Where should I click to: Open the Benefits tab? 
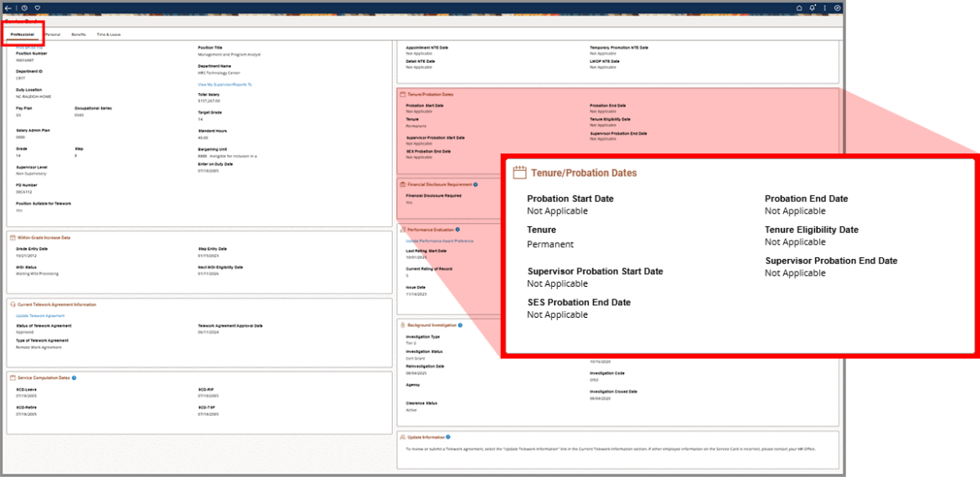point(78,35)
